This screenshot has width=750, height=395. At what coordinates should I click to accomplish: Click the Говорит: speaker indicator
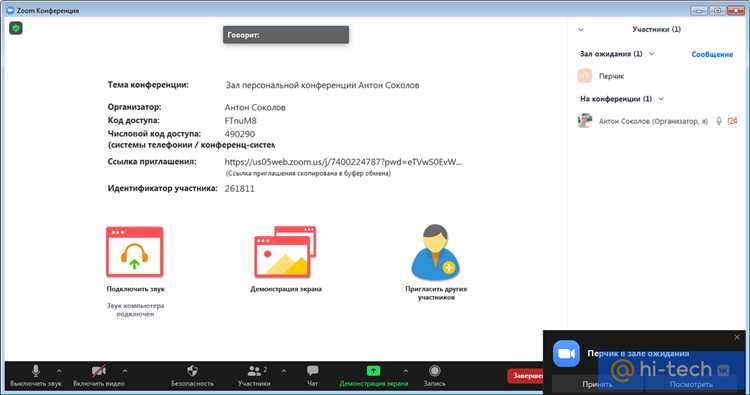coord(286,35)
